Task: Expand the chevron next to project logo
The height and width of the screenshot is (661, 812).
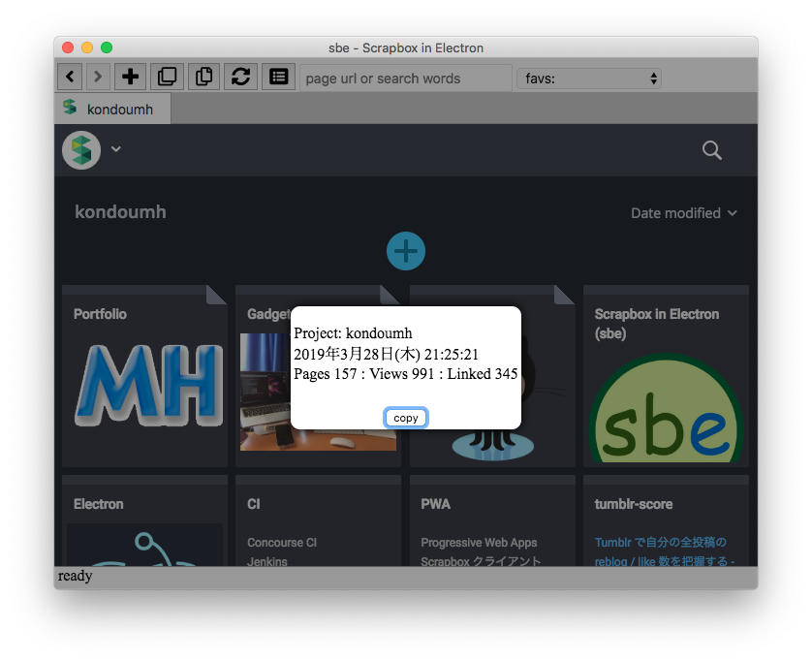Action: (116, 149)
